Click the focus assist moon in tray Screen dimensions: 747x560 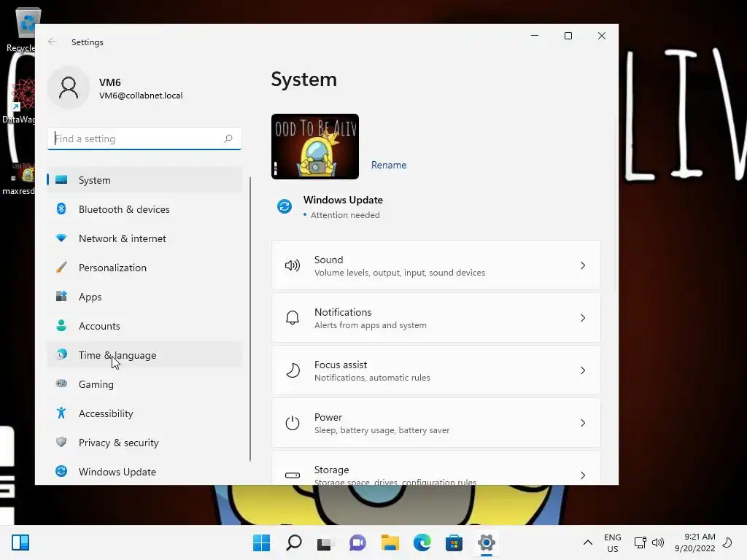[x=727, y=542]
